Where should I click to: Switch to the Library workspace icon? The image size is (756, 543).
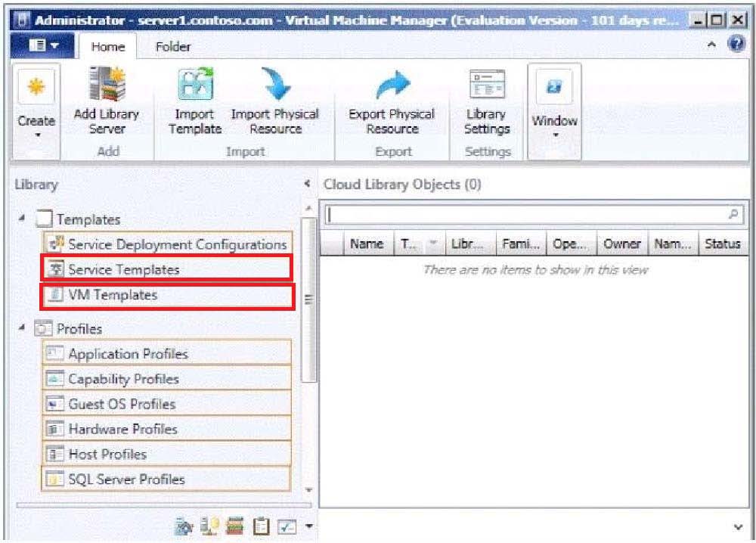235,526
